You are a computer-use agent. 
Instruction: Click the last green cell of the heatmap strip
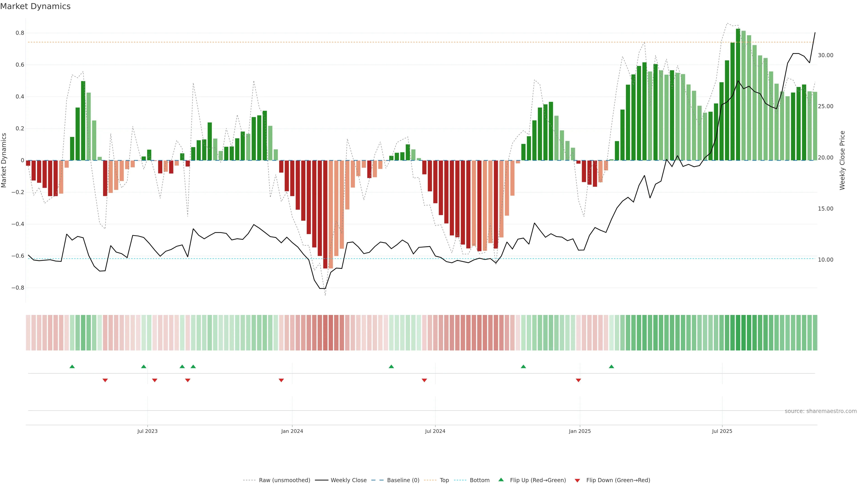coord(815,332)
